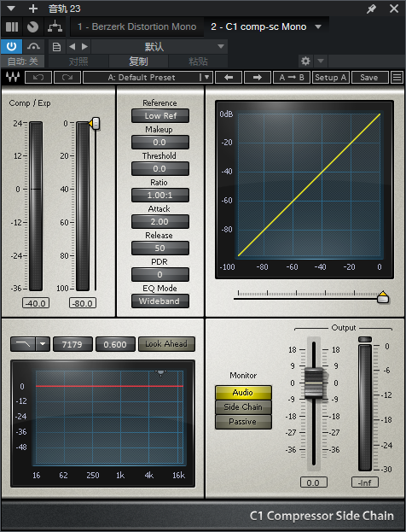The height and width of the screenshot is (532, 406).
Task: Switch to C1 comp-sc Mono tab
Action: [258, 26]
